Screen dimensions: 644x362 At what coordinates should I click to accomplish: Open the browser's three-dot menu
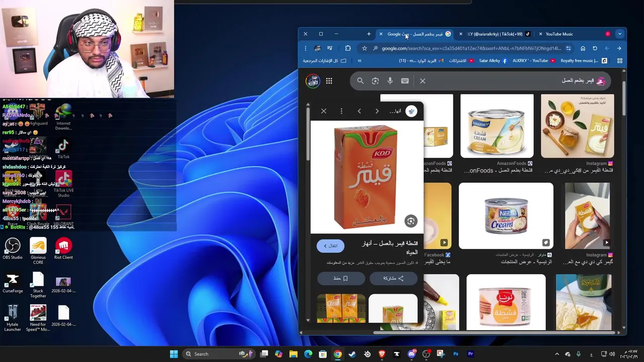pyautogui.click(x=305, y=48)
